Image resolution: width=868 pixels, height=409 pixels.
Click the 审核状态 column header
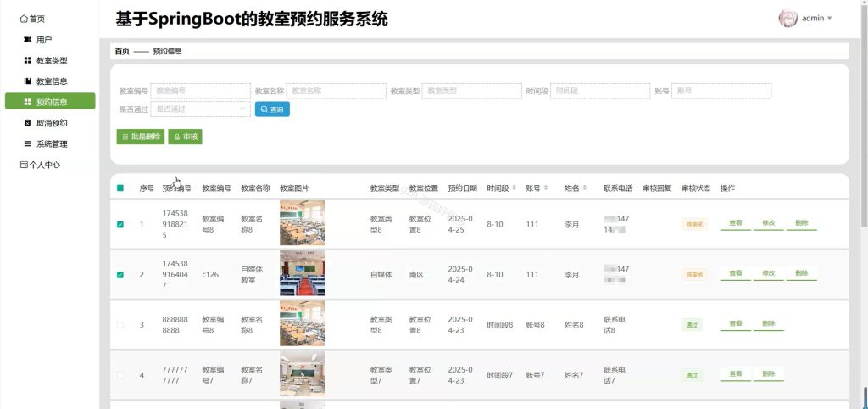click(696, 188)
